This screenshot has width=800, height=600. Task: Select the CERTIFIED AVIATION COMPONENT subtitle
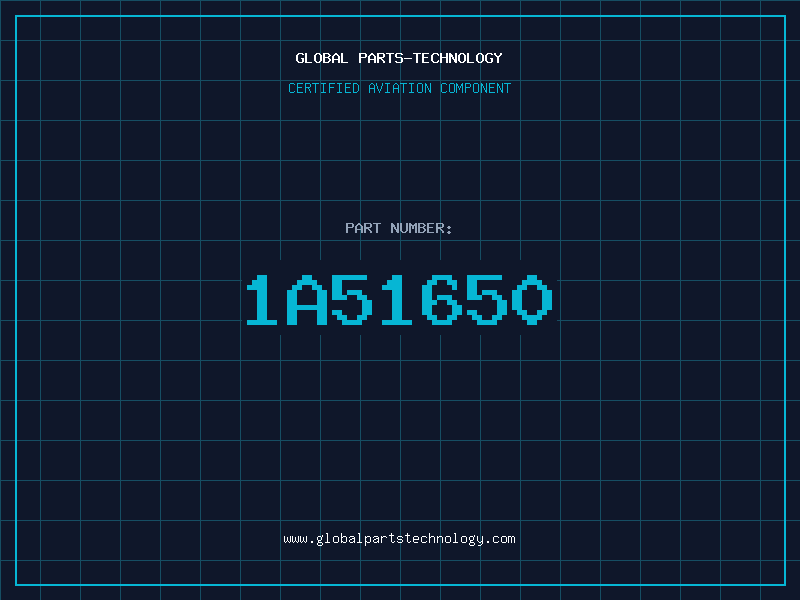pyautogui.click(x=399, y=88)
